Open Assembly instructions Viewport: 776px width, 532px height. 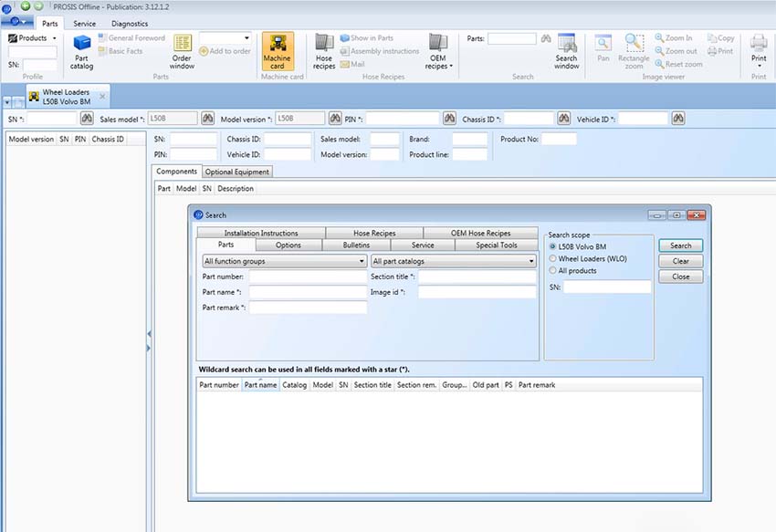tap(380, 51)
